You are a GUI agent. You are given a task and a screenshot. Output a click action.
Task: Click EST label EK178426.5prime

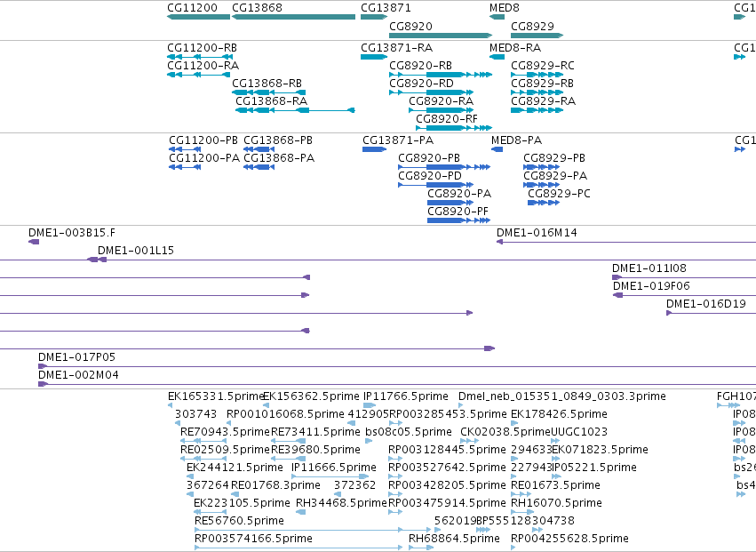(560, 414)
